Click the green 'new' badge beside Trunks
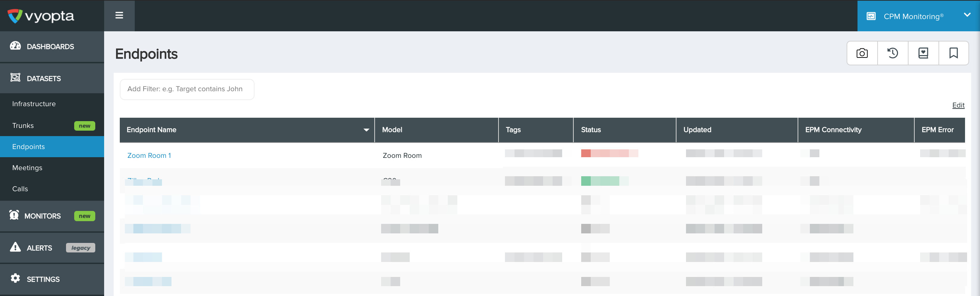980x296 pixels. (x=84, y=126)
